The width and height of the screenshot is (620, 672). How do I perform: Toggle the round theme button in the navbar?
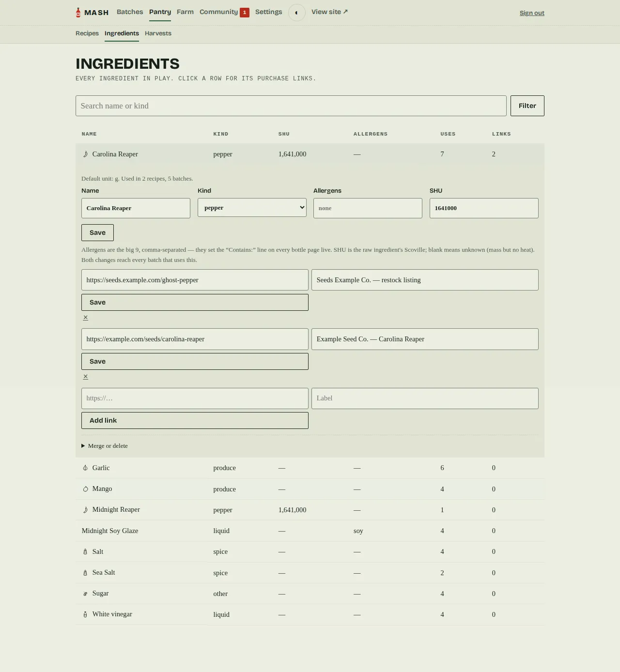[x=296, y=13]
